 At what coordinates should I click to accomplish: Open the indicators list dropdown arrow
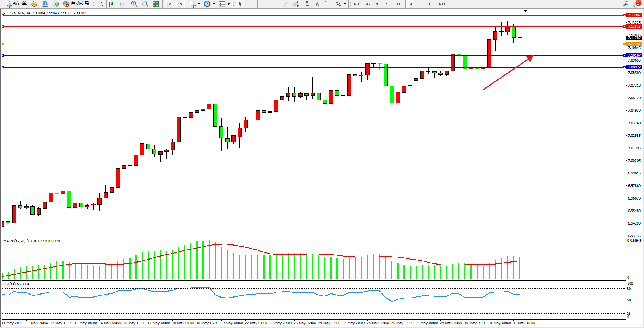tap(199, 4)
